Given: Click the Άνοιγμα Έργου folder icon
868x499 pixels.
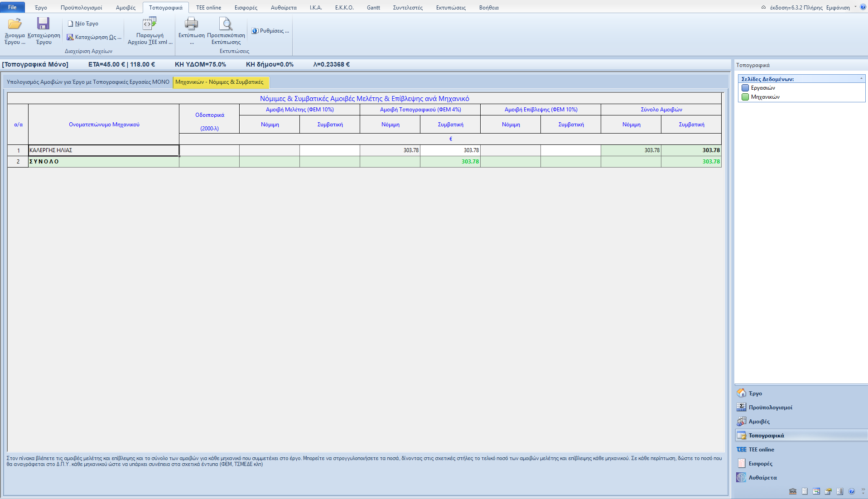Looking at the screenshot, I should [x=14, y=24].
